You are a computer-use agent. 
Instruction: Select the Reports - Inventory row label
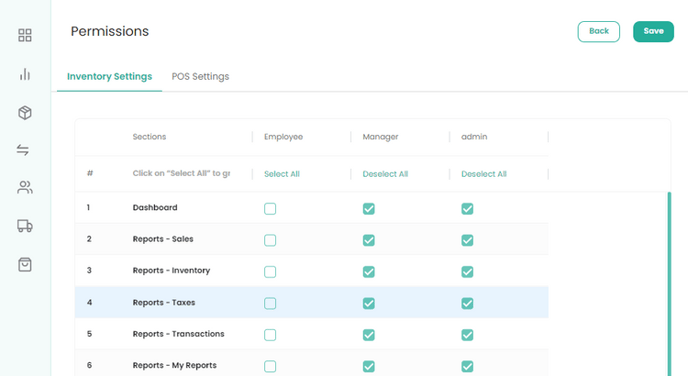[171, 271]
